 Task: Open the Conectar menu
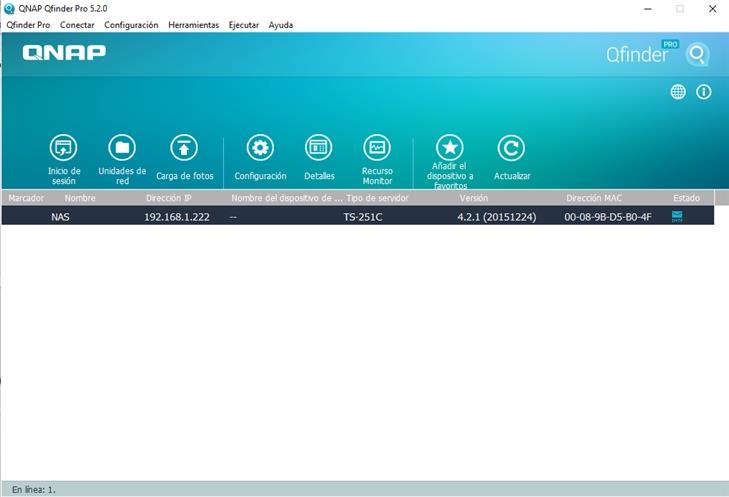tap(77, 25)
